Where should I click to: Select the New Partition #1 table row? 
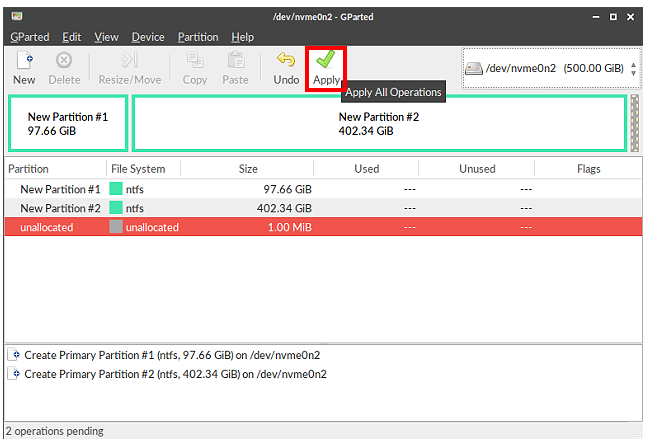coord(323,189)
